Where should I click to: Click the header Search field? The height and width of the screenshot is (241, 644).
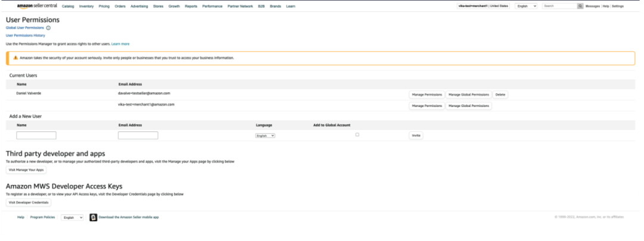click(x=559, y=6)
